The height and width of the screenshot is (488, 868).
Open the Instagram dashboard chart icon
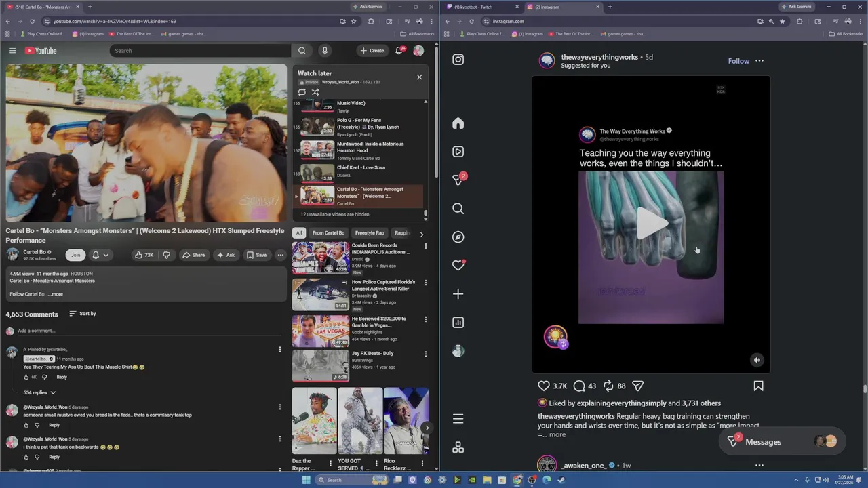click(458, 323)
